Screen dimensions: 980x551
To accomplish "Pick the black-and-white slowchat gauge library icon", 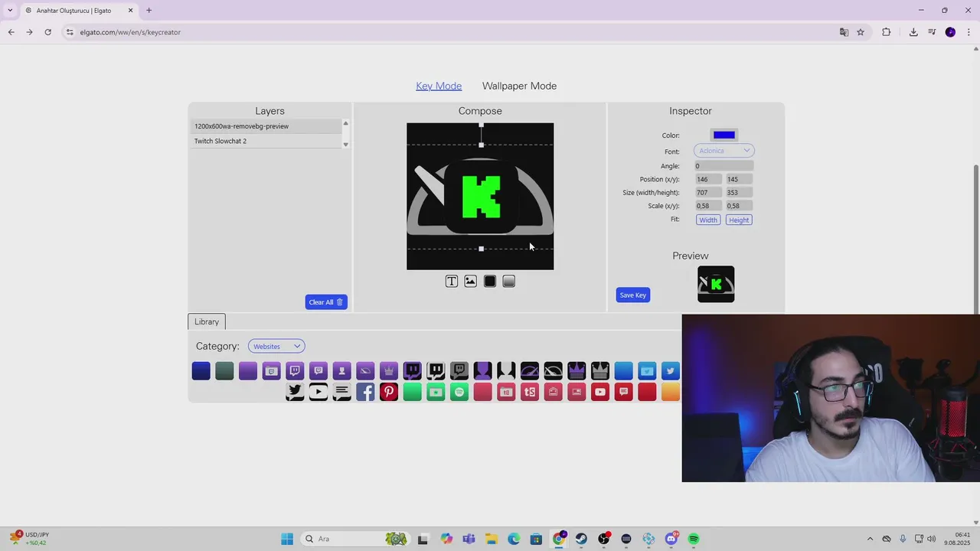I will pos(553,371).
